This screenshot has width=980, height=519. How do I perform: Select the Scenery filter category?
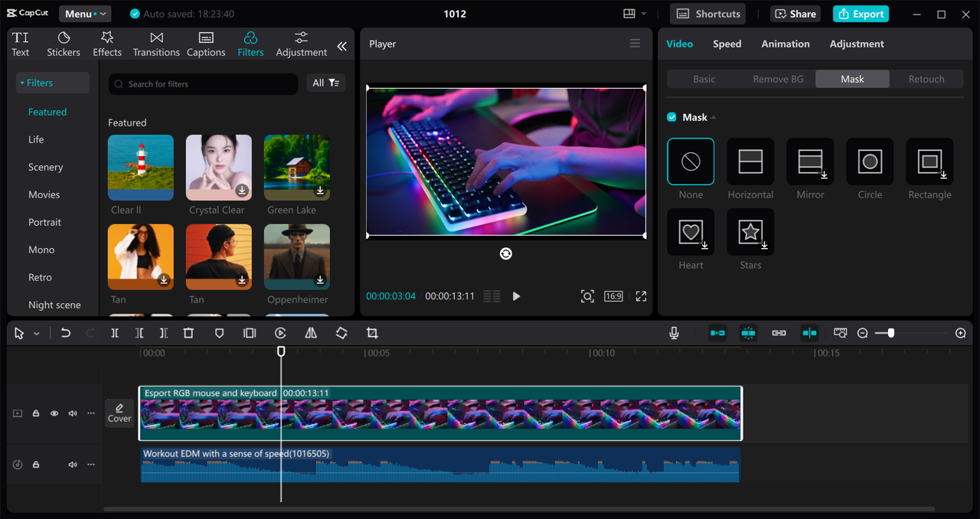[x=46, y=167]
